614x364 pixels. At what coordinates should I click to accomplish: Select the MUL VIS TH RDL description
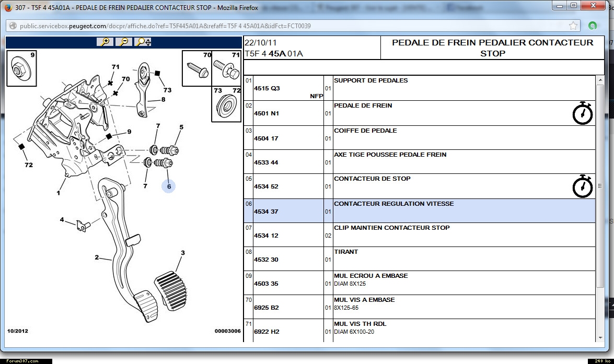pos(360,324)
